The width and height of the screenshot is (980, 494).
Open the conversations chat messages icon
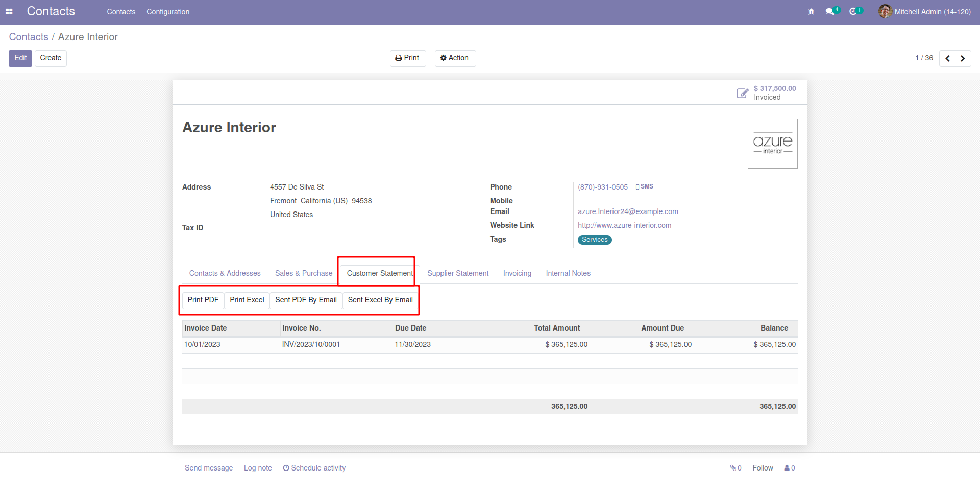830,11
